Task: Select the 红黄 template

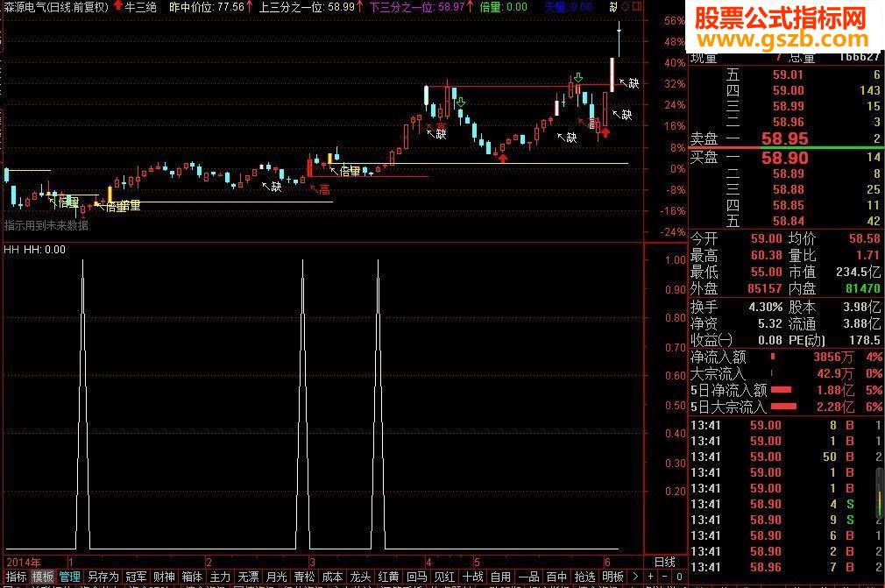Action: pos(388,577)
